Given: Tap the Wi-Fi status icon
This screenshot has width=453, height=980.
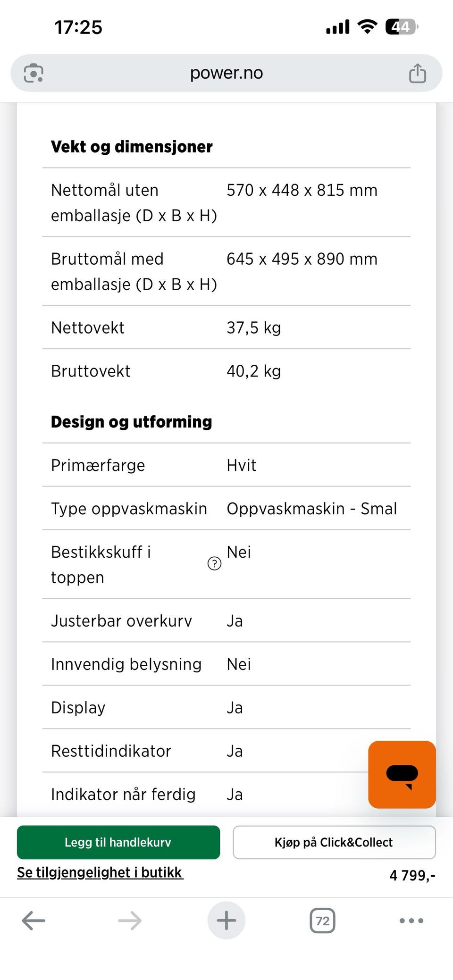Looking at the screenshot, I should click(x=367, y=26).
